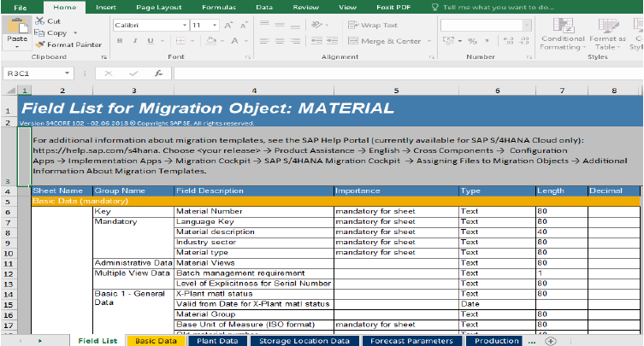Viewport: 644px width, 346px height.
Task: Select the Format Painter tool
Action: [68, 44]
